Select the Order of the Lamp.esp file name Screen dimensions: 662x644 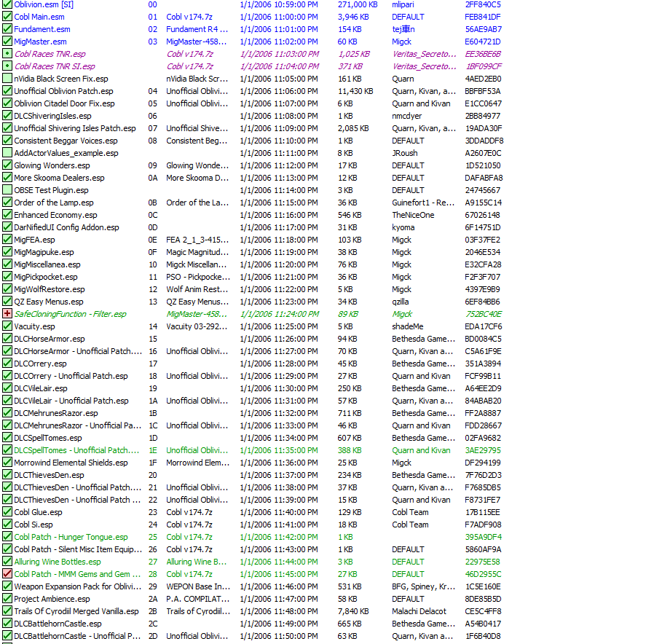coord(54,203)
